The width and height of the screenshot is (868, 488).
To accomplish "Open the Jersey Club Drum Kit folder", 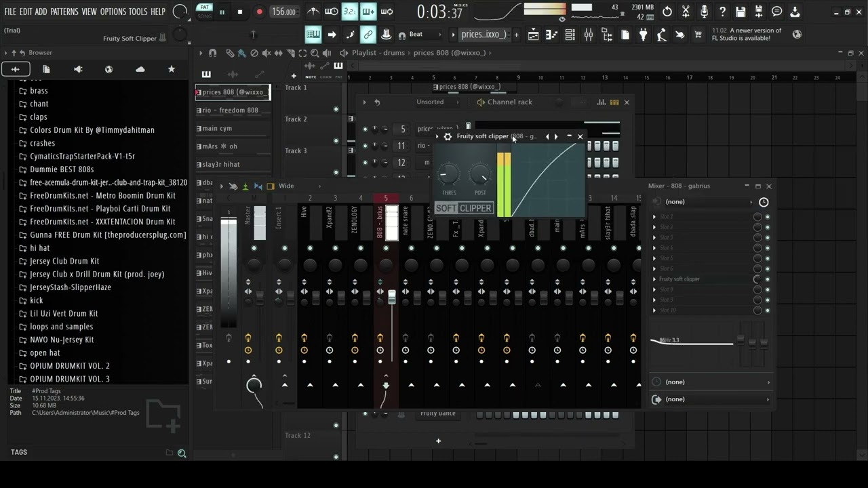I will [64, 261].
